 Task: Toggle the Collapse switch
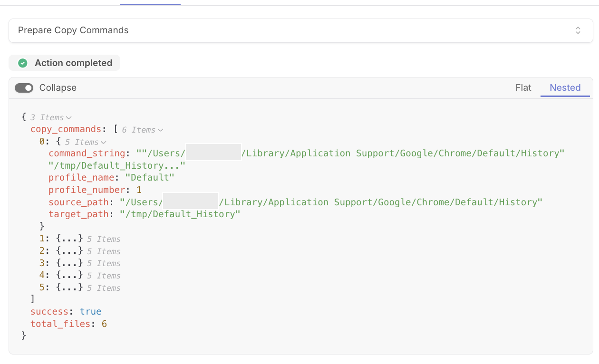24,88
